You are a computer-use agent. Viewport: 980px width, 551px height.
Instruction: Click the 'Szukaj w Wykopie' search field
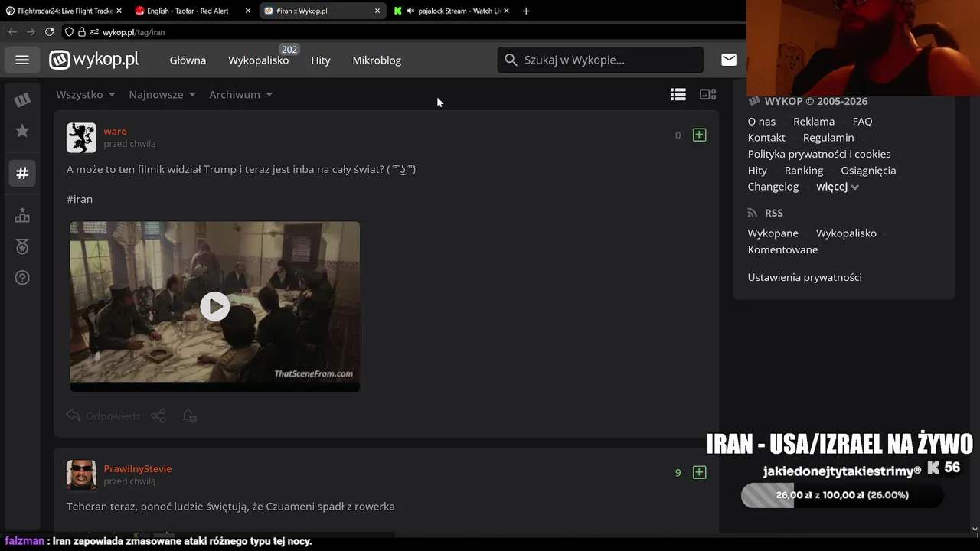(x=600, y=60)
